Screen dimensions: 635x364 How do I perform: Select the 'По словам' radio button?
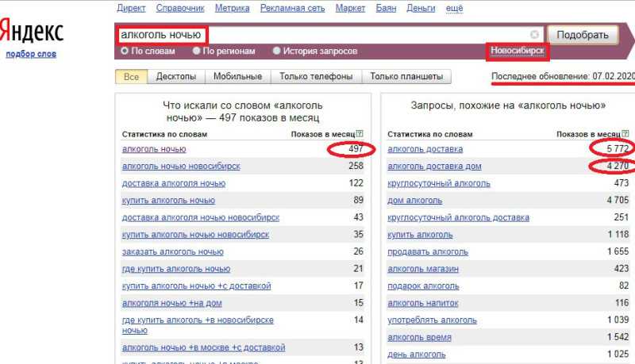pyautogui.click(x=125, y=51)
